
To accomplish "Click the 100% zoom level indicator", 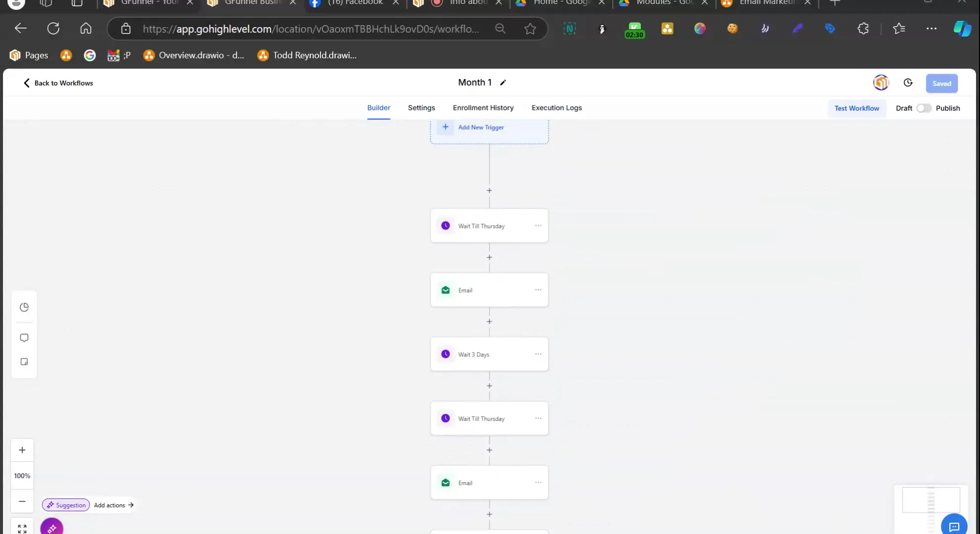I will [22, 476].
